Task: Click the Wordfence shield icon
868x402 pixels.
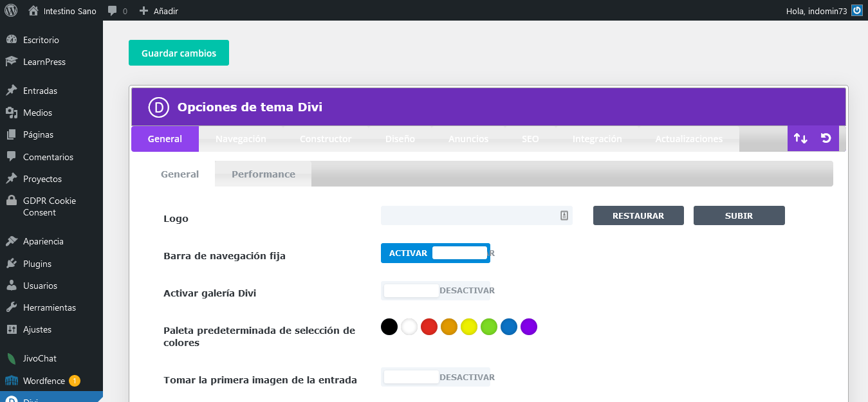Action: click(12, 381)
